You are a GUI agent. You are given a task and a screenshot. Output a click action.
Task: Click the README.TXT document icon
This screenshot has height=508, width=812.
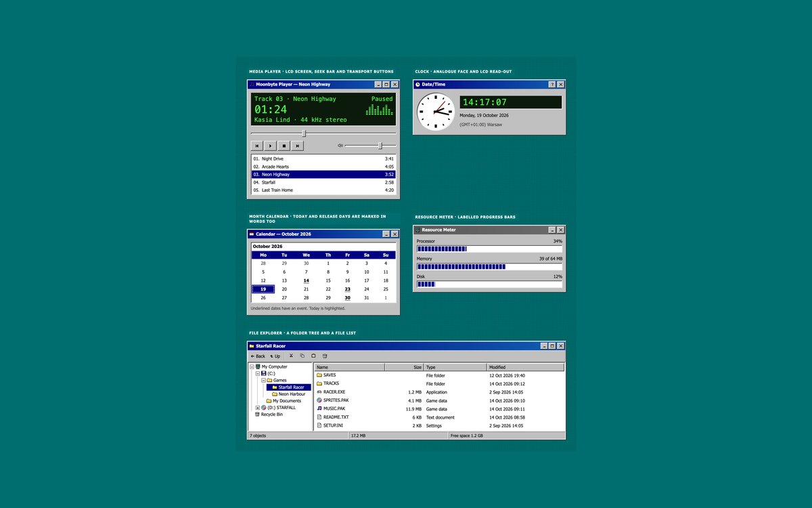[319, 417]
